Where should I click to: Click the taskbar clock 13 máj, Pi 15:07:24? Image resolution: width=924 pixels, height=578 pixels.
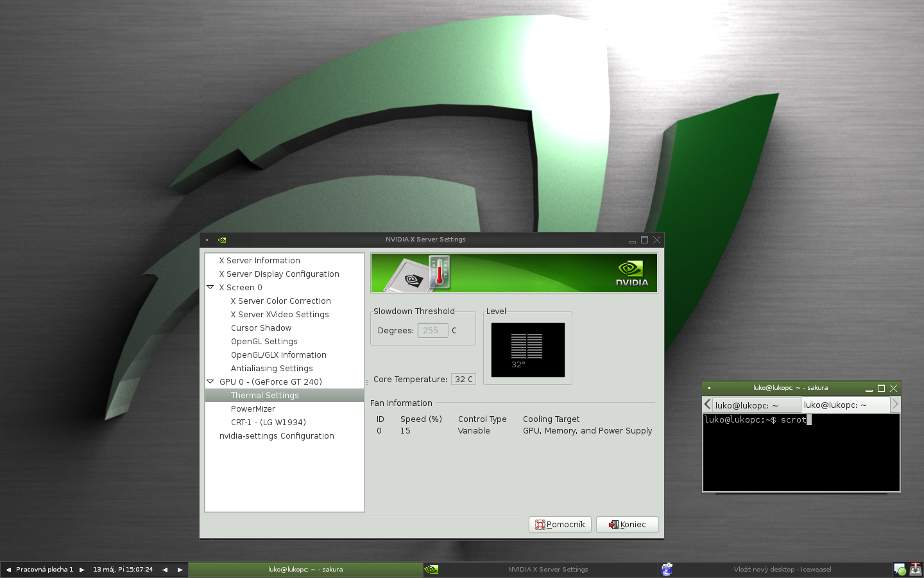123,570
